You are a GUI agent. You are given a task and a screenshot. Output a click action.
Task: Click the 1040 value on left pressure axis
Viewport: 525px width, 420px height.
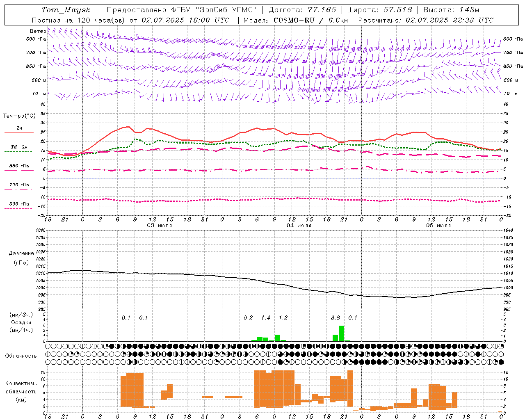pos(40,231)
